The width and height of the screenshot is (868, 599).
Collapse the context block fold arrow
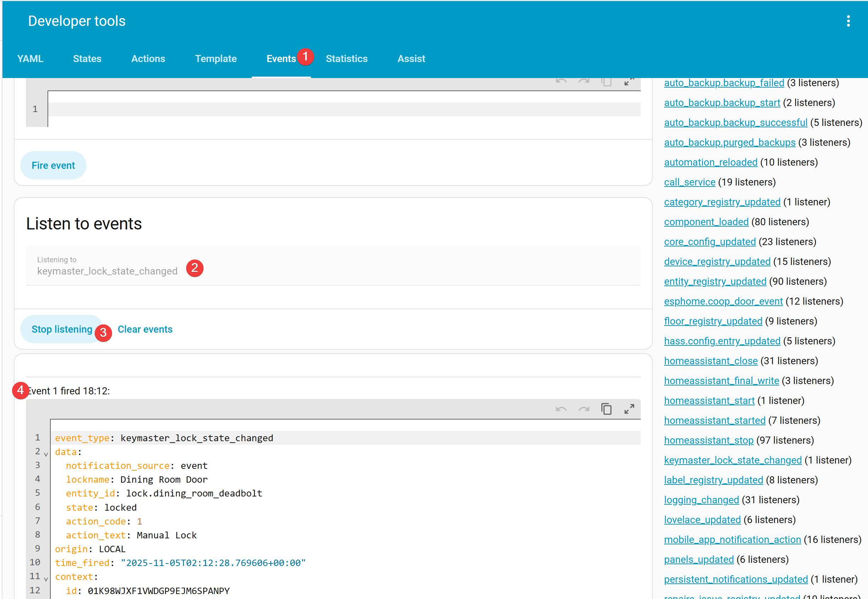(x=46, y=579)
